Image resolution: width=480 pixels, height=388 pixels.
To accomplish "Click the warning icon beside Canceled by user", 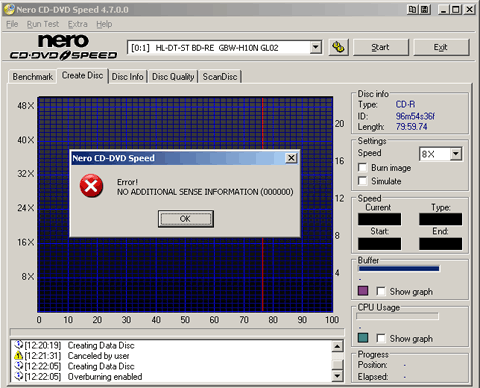I will (x=19, y=355).
